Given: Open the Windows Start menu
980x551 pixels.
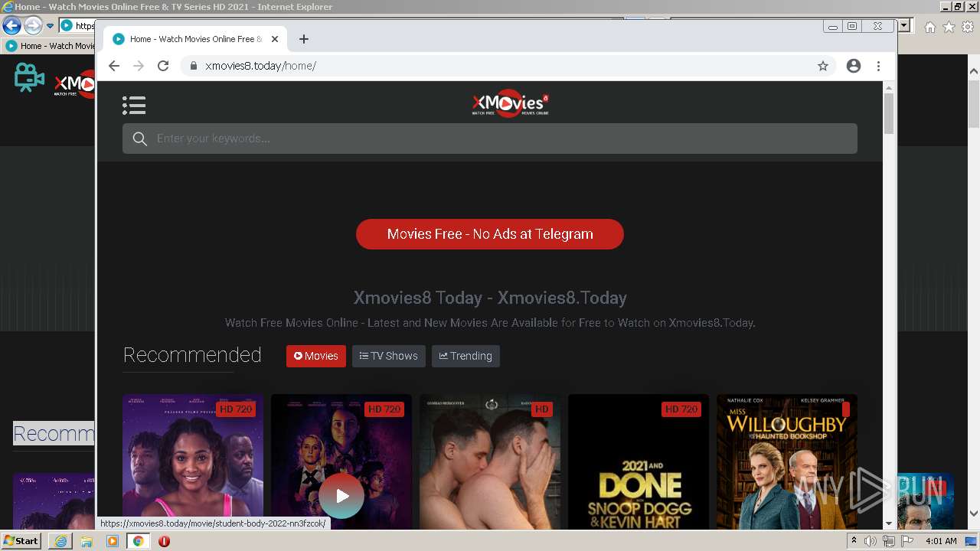Looking at the screenshot, I should [x=21, y=540].
